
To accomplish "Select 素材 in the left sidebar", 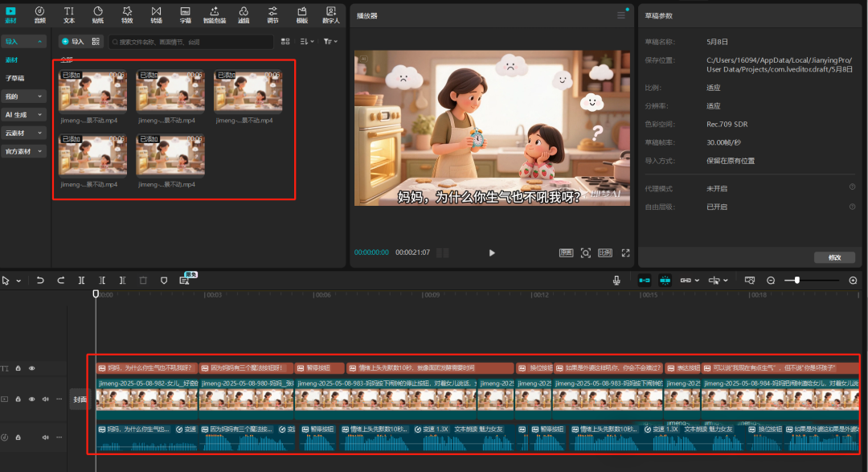I will pyautogui.click(x=11, y=60).
